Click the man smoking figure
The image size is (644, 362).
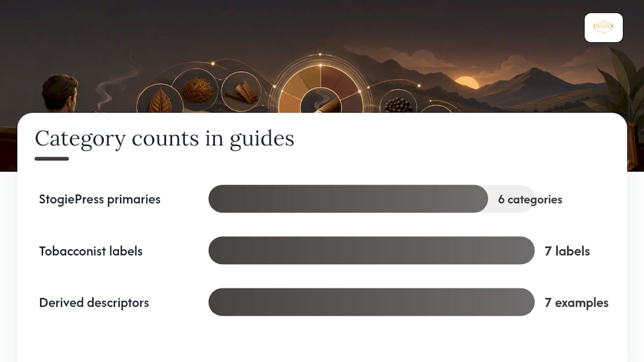60,94
